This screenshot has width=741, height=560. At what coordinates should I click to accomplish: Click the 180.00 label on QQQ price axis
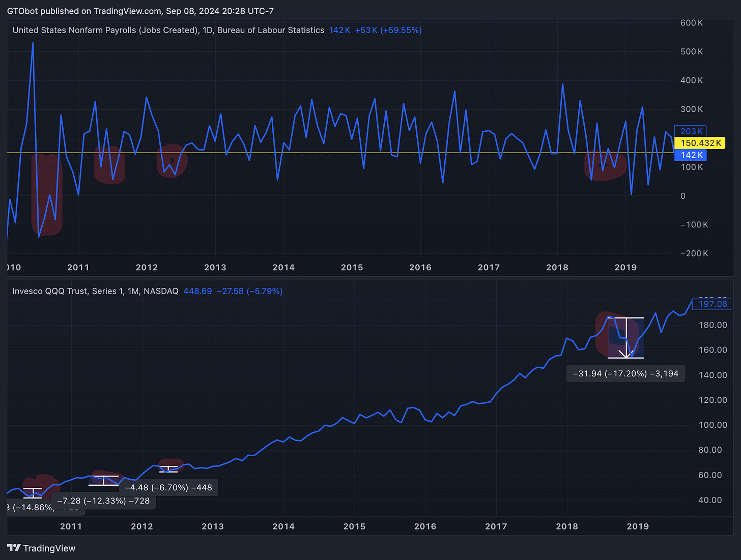[x=712, y=325]
